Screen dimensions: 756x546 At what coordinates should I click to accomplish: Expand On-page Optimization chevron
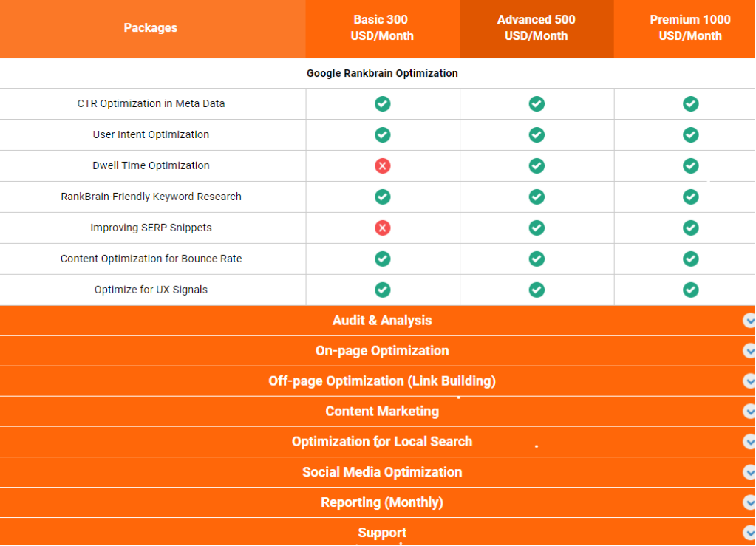pos(749,351)
